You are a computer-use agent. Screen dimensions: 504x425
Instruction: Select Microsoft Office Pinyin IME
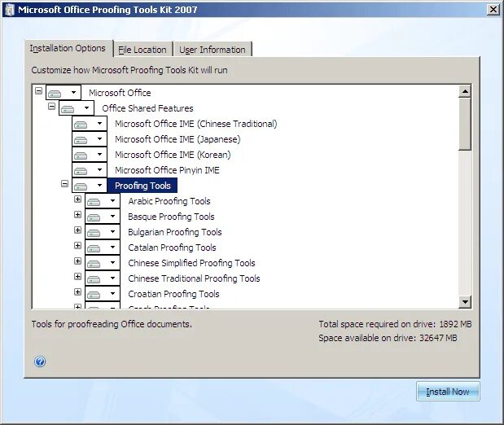pos(167,169)
